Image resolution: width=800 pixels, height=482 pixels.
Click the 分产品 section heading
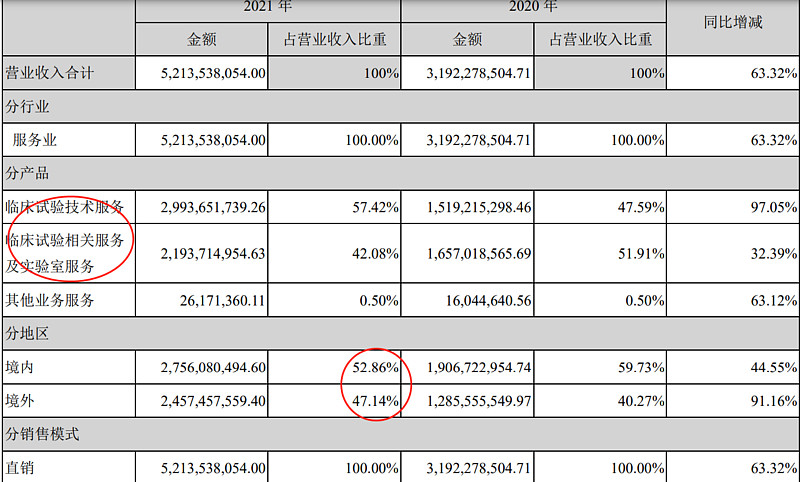[27, 173]
